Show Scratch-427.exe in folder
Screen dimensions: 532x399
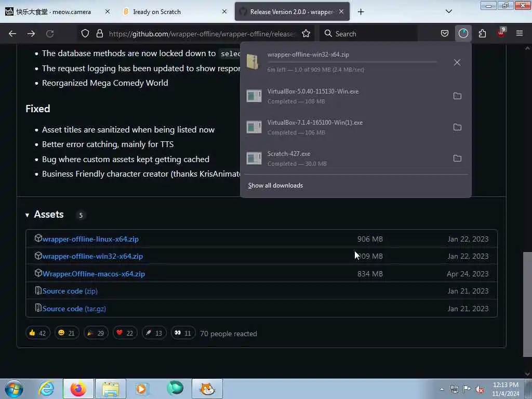tap(457, 158)
